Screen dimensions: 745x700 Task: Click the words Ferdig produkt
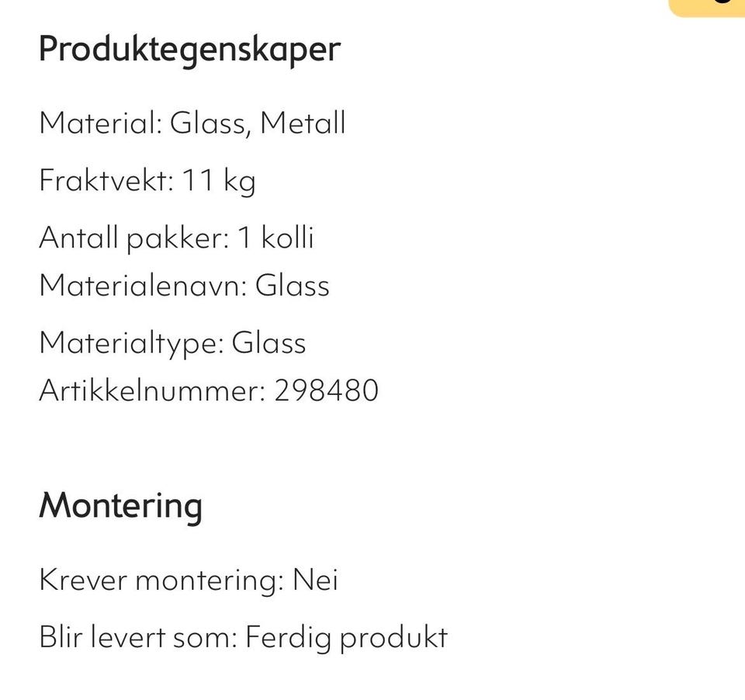point(346,637)
